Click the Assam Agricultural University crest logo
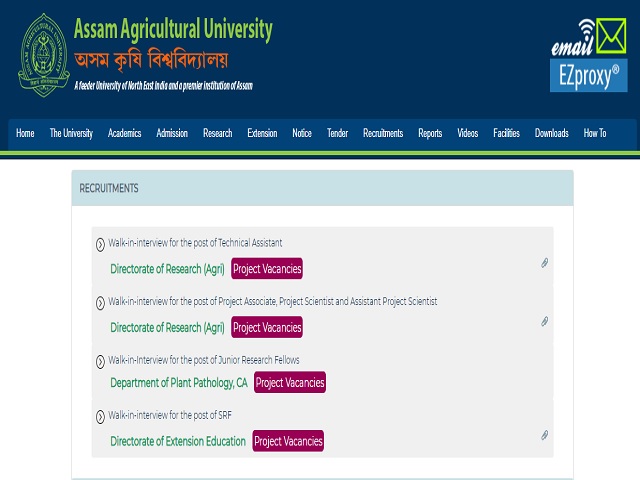Viewport: 640px width, 480px height. point(44,55)
